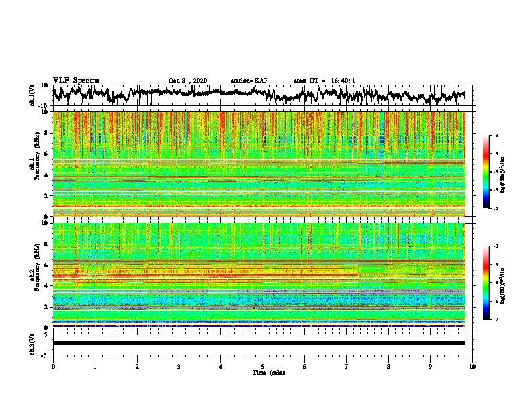Screen dimensions: 532x411
Task: Click the "station=KAP" header label
Action: pos(249,81)
